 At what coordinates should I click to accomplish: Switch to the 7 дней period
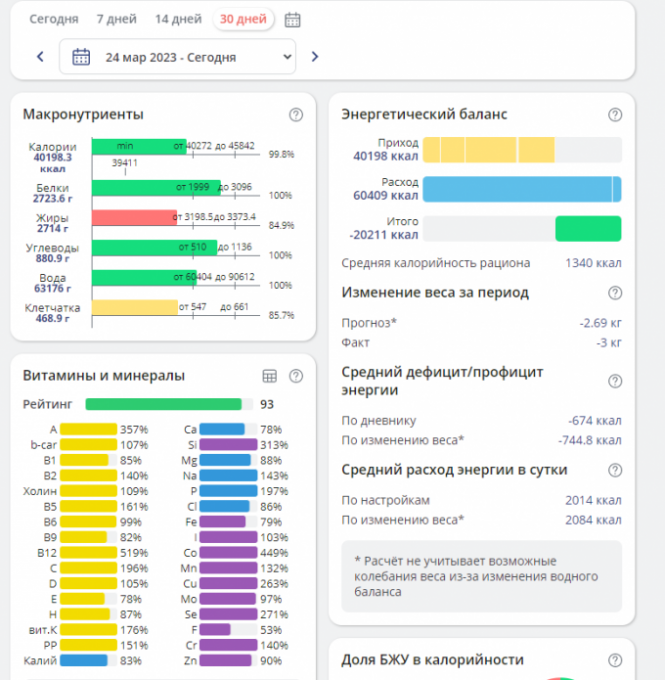(115, 19)
